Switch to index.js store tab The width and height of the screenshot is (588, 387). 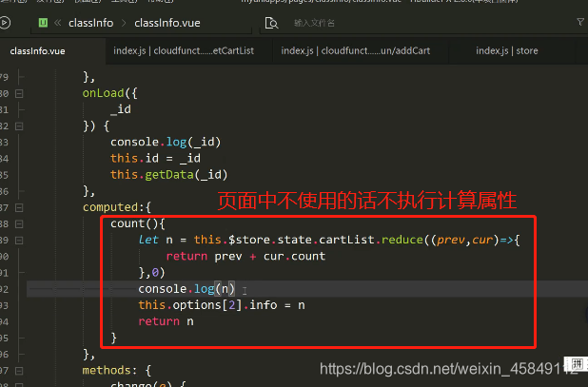pos(506,51)
